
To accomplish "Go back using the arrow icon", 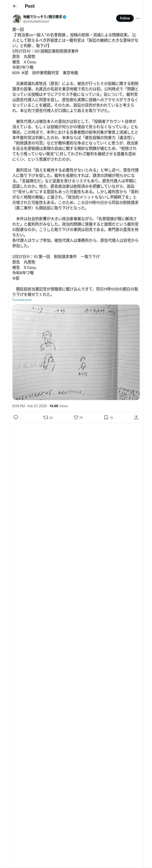I will 15,6.
